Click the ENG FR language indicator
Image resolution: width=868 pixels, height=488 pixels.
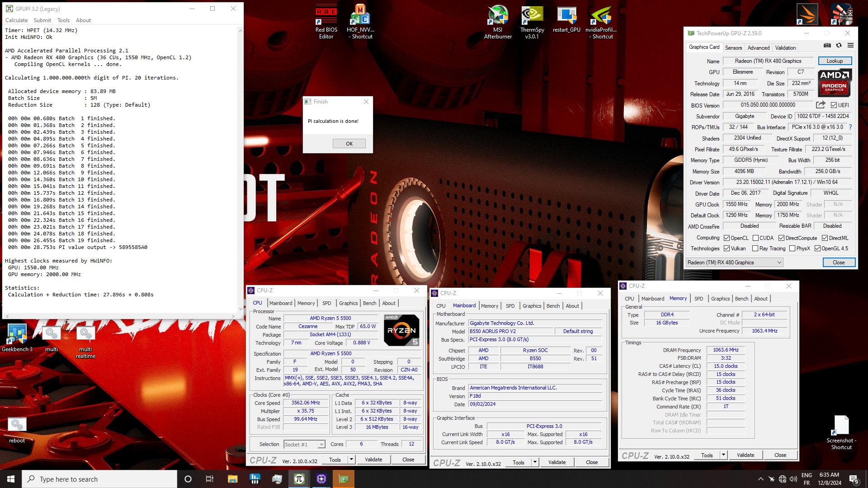(x=807, y=479)
